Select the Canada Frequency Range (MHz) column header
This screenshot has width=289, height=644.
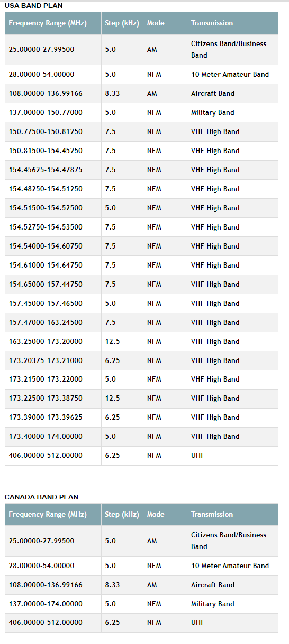(x=53, y=515)
